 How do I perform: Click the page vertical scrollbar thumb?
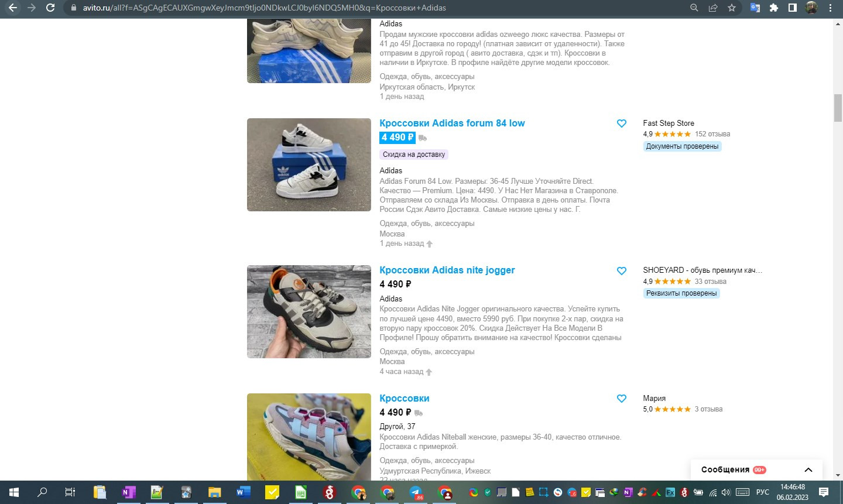click(x=838, y=107)
